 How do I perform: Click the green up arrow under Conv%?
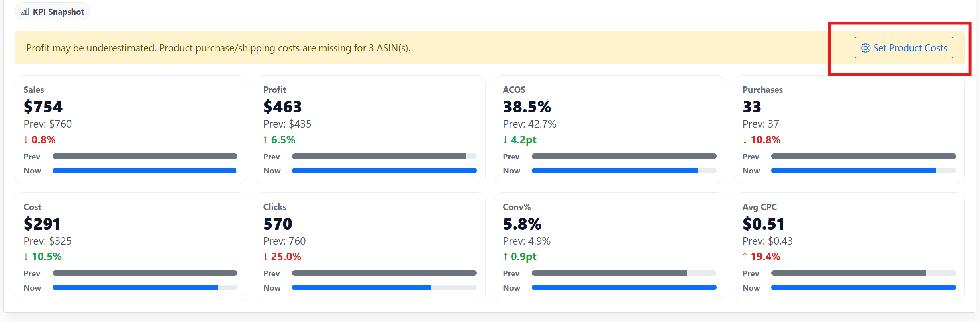(x=505, y=257)
